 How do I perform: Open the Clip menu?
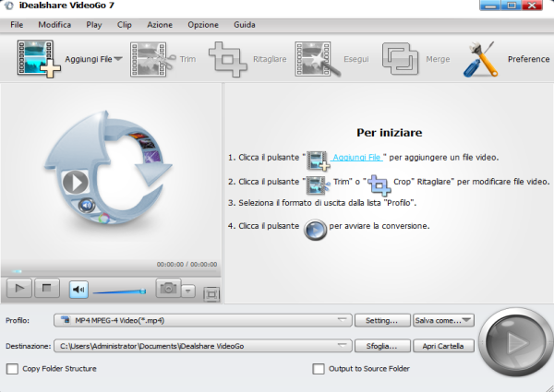pos(125,25)
